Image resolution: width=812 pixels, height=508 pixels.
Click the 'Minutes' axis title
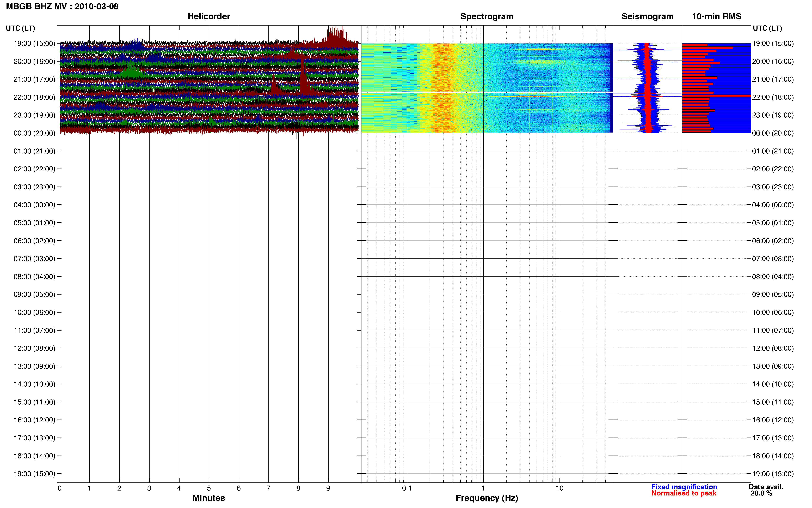point(208,498)
